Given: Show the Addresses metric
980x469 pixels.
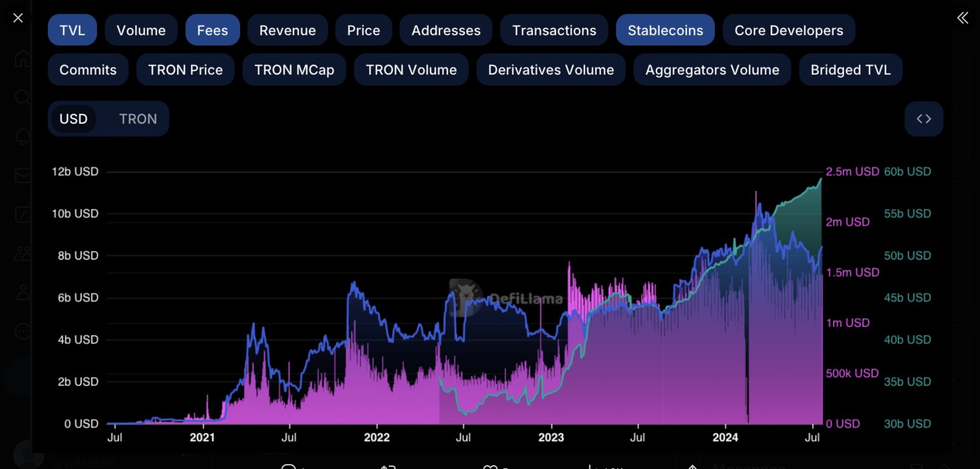Looking at the screenshot, I should point(446,30).
